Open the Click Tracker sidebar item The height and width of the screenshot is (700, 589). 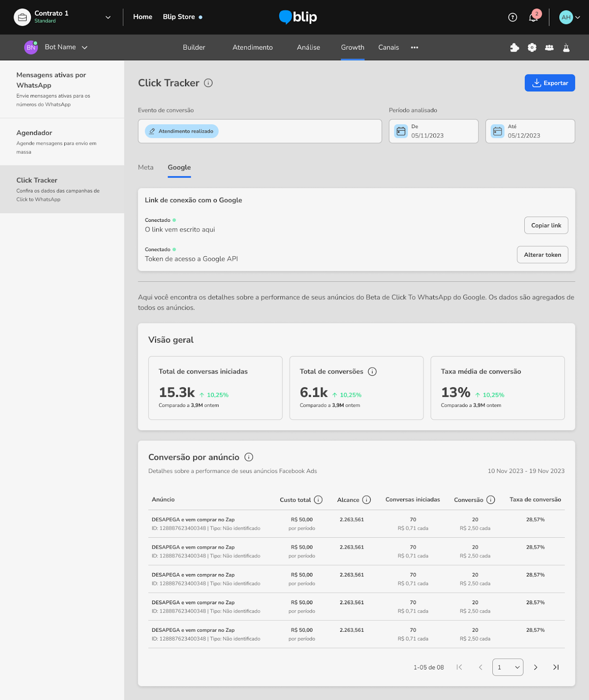coord(62,189)
